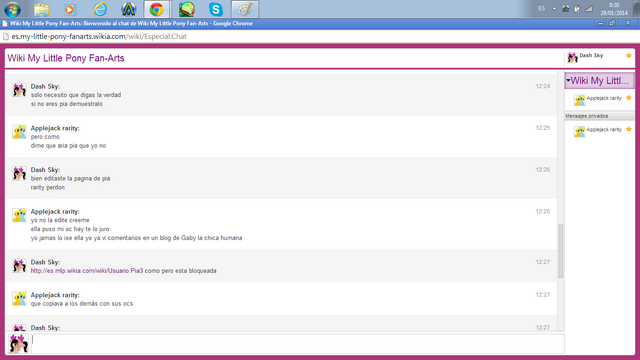Launch Windows Media Player from taskbar

[x=70, y=9]
